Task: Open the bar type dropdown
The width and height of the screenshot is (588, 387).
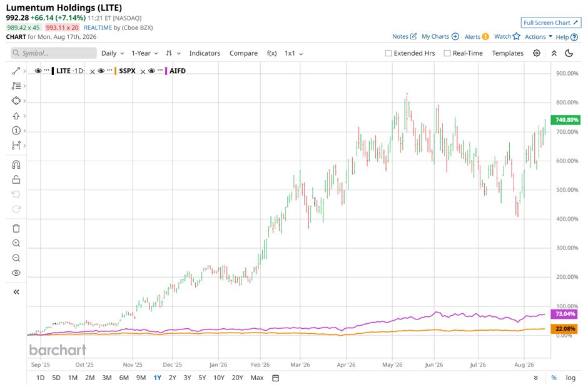Action: pos(173,53)
